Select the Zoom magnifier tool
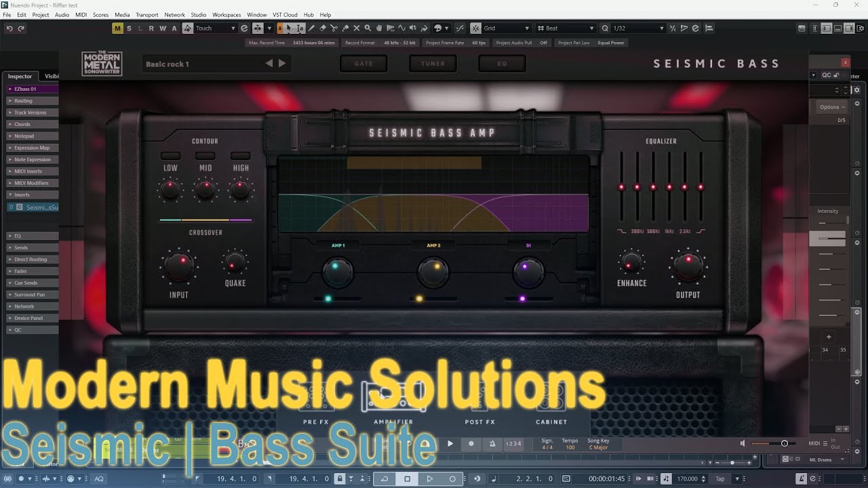This screenshot has width=868, height=488. pos(368,28)
